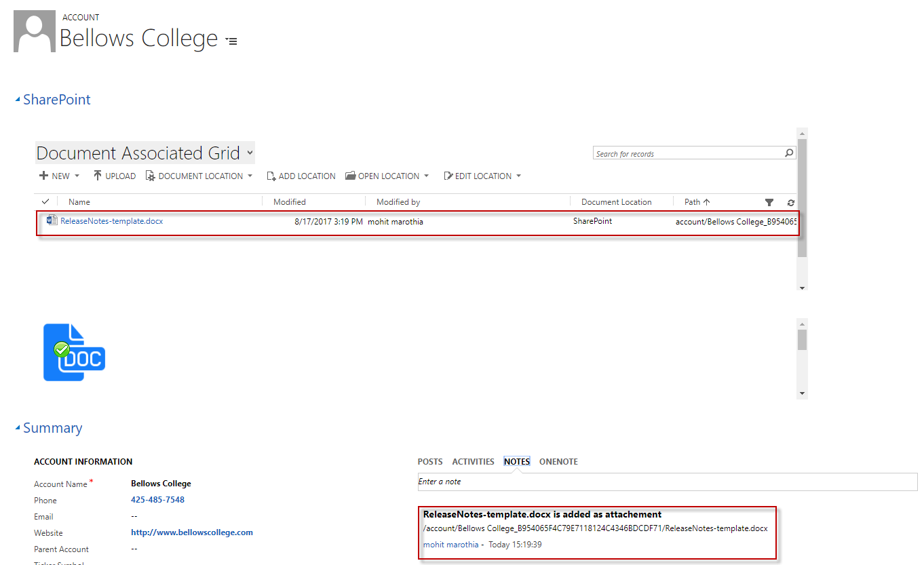This screenshot has width=924, height=565.
Task: Click the Enter a note field
Action: 668,482
